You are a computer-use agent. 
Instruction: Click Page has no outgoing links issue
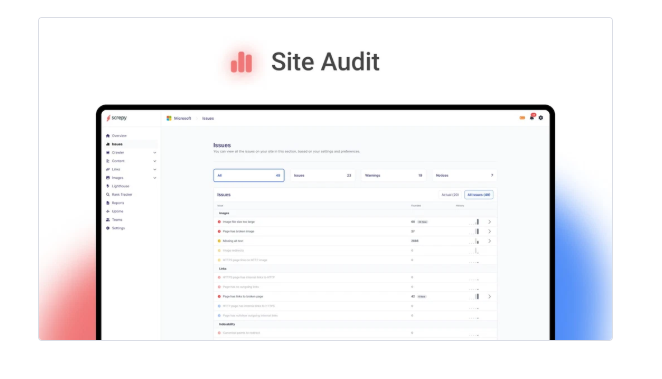pos(241,287)
